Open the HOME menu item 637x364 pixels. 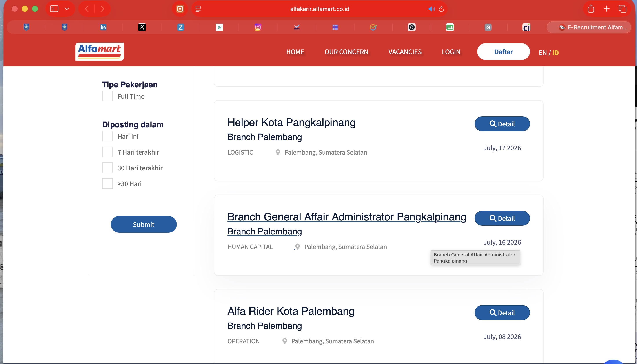(295, 52)
